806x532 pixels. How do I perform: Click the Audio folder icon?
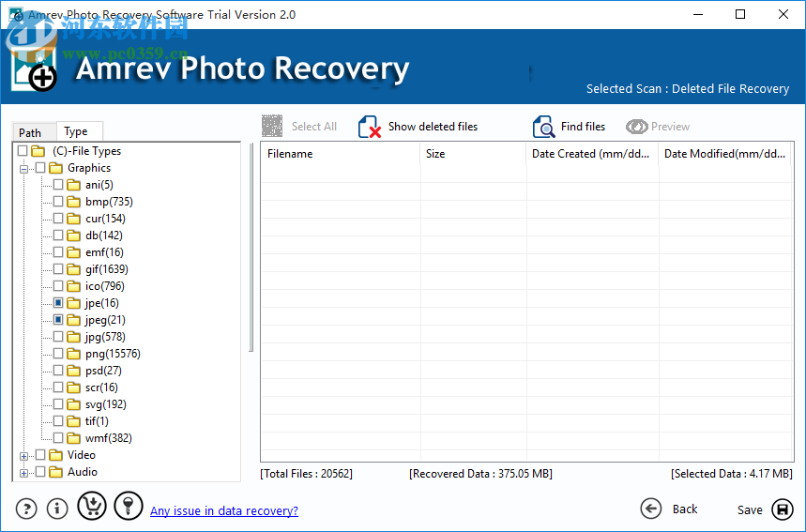55,472
